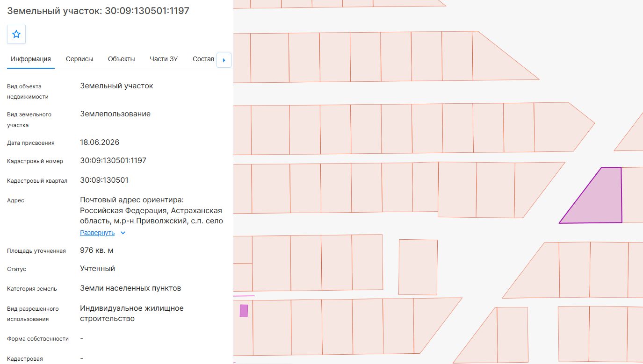Select the area value 976 кв. м
The width and height of the screenshot is (643, 364).
point(97,250)
